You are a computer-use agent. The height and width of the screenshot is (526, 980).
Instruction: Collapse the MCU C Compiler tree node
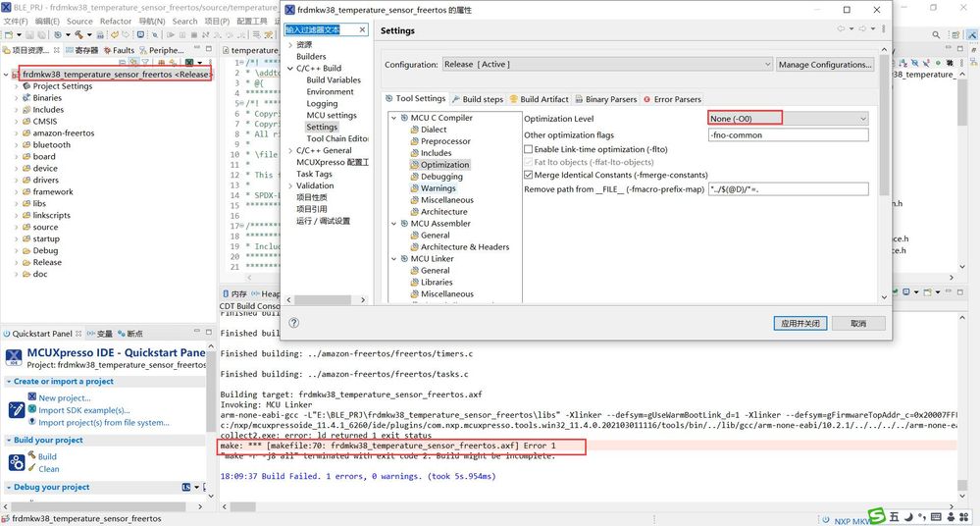[393, 118]
